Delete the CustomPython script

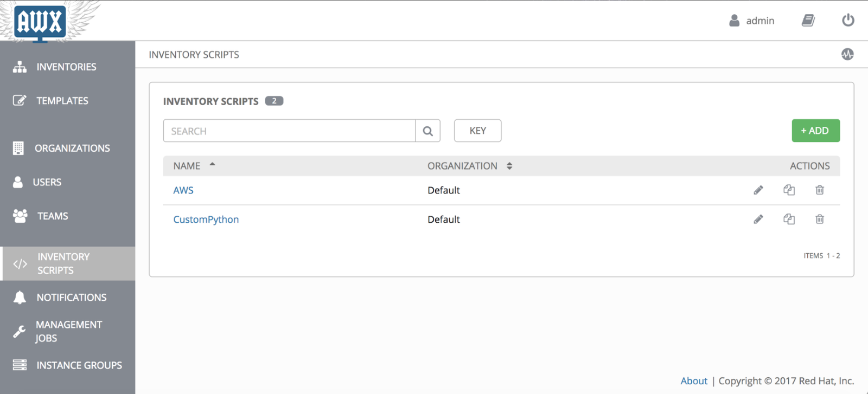tap(820, 219)
